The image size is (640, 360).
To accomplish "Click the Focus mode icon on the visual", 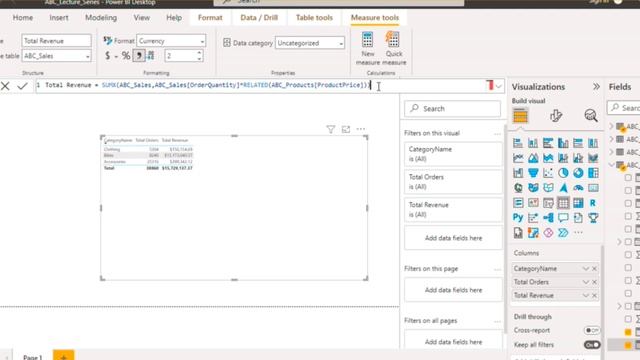I will pos(346,129).
